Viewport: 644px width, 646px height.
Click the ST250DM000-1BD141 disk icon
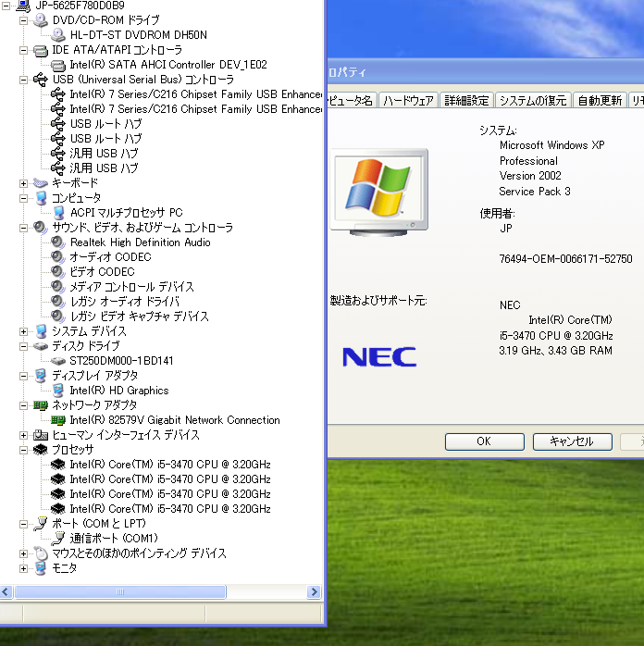coord(58,361)
